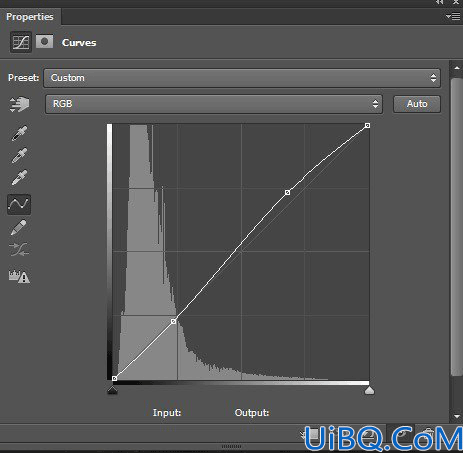The image size is (464, 453).
Task: Open the RGB channel dropdown
Action: click(214, 104)
